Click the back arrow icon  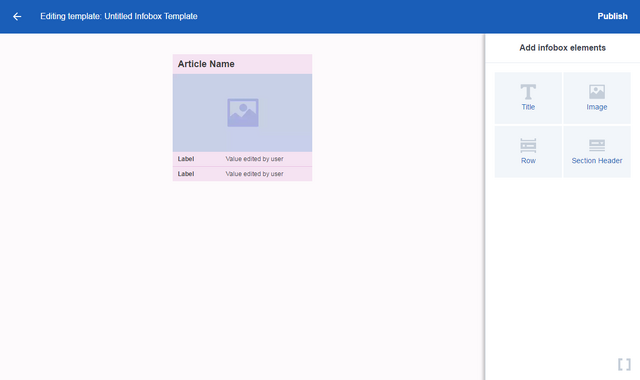[17, 16]
